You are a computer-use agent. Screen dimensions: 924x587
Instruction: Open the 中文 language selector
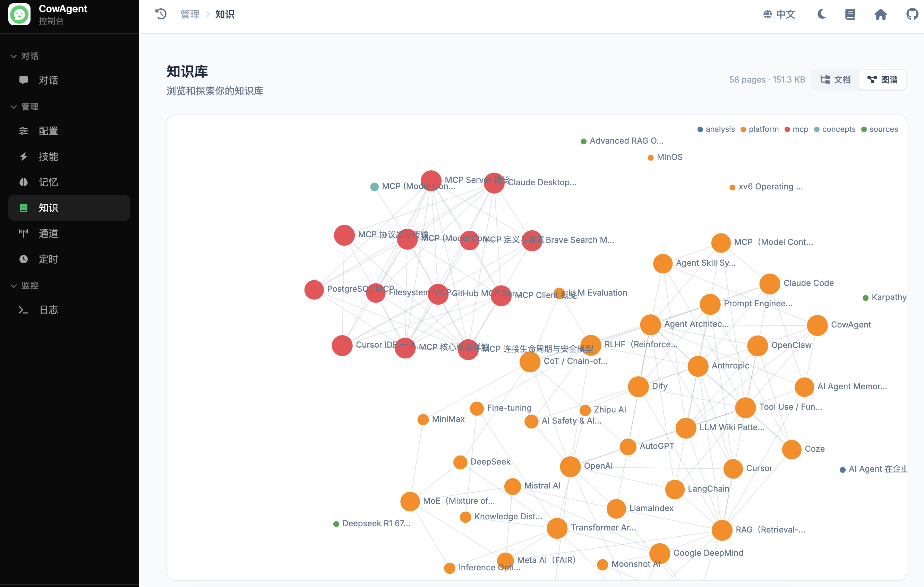click(x=779, y=14)
